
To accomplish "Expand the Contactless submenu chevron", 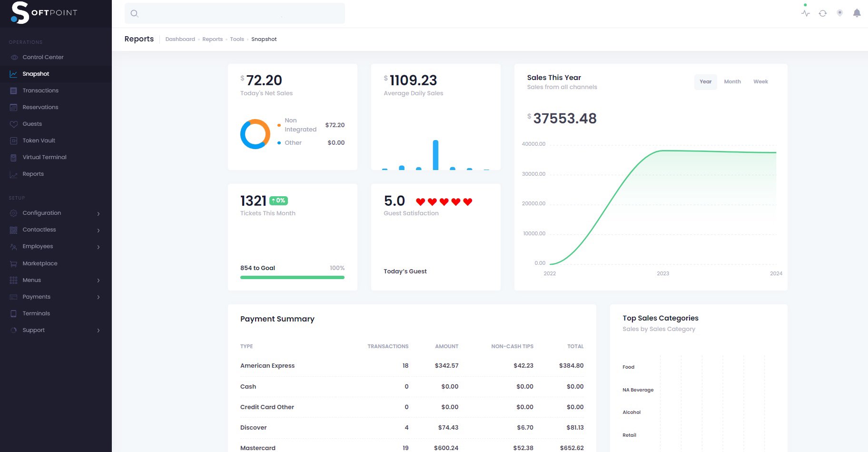I will tap(99, 230).
